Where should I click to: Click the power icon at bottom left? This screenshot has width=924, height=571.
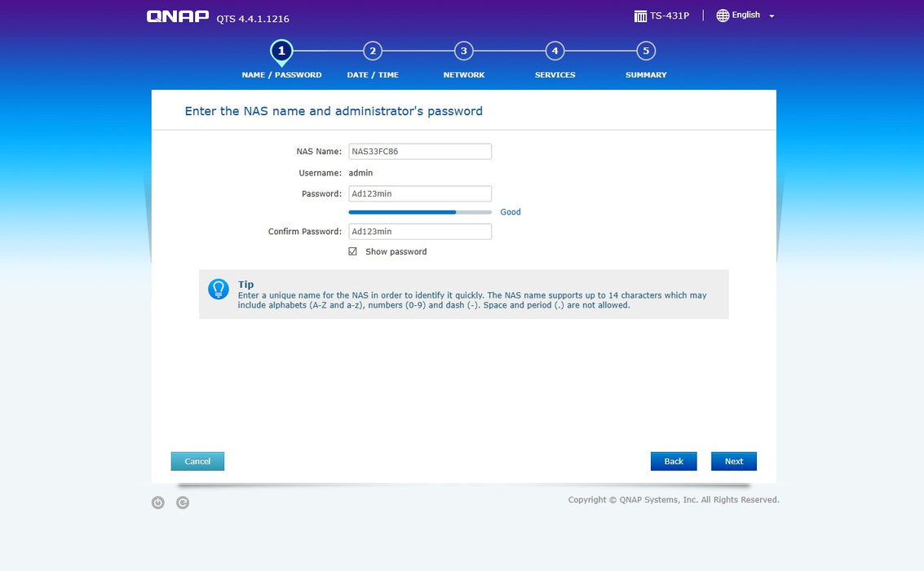pyautogui.click(x=158, y=502)
